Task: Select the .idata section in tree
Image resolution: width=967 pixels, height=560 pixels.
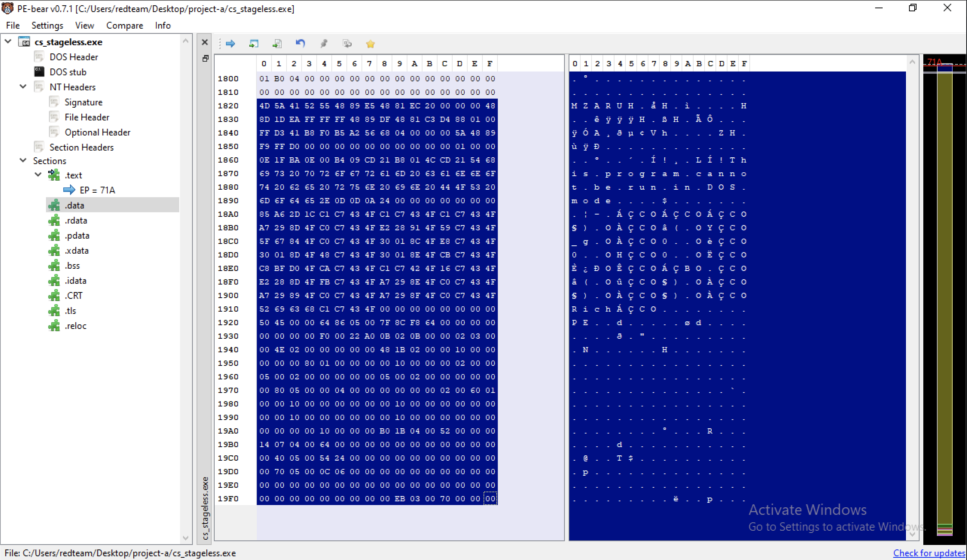Action: point(75,280)
